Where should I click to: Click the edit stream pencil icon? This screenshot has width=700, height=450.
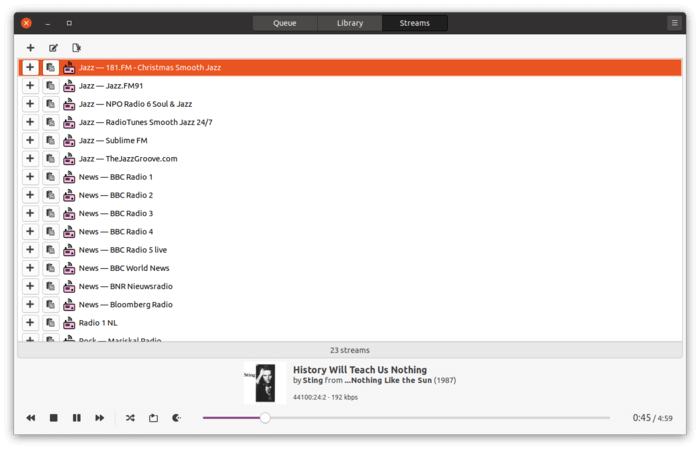pos(53,47)
